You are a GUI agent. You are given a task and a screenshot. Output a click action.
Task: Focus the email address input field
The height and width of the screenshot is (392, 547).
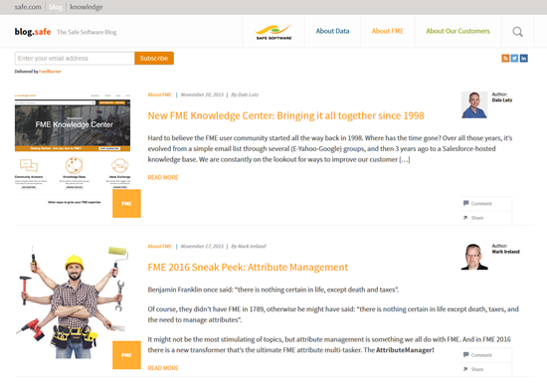[75, 59]
